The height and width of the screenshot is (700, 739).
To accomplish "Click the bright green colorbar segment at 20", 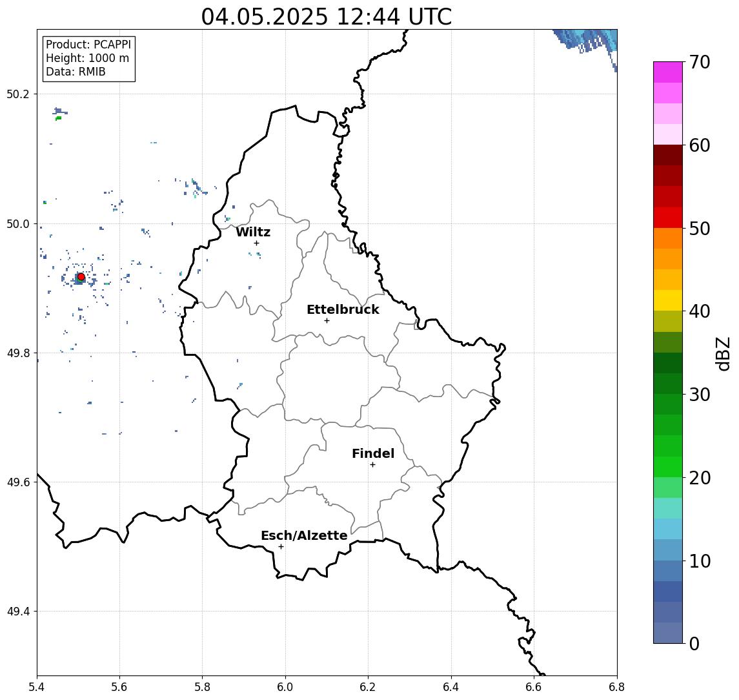I will point(668,466).
